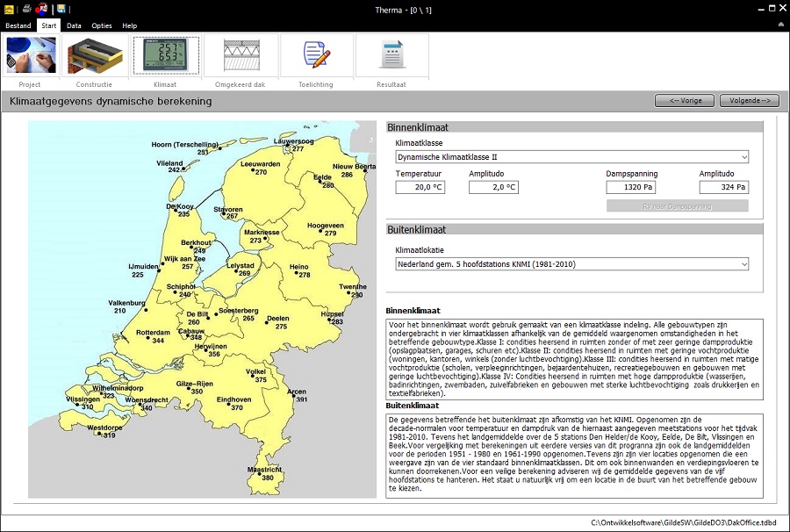Select Berkhout station on the map
The height and width of the screenshot is (532, 790).
click(197, 247)
